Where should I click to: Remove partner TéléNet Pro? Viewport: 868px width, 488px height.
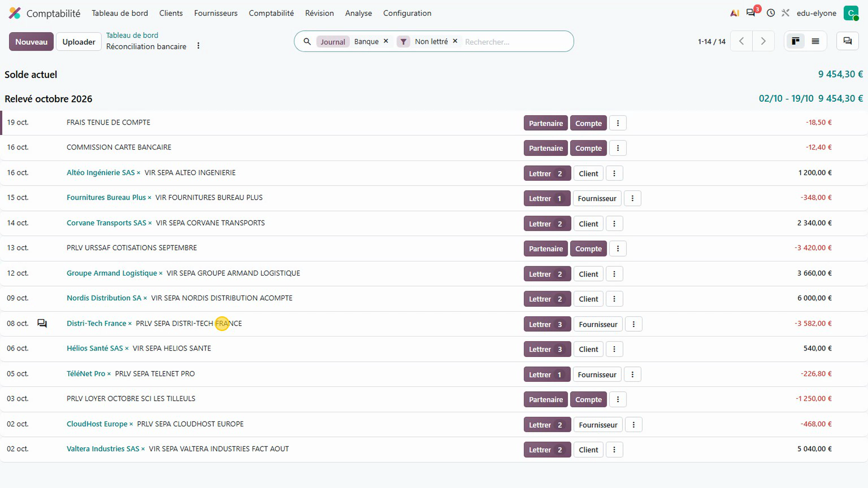coord(109,374)
